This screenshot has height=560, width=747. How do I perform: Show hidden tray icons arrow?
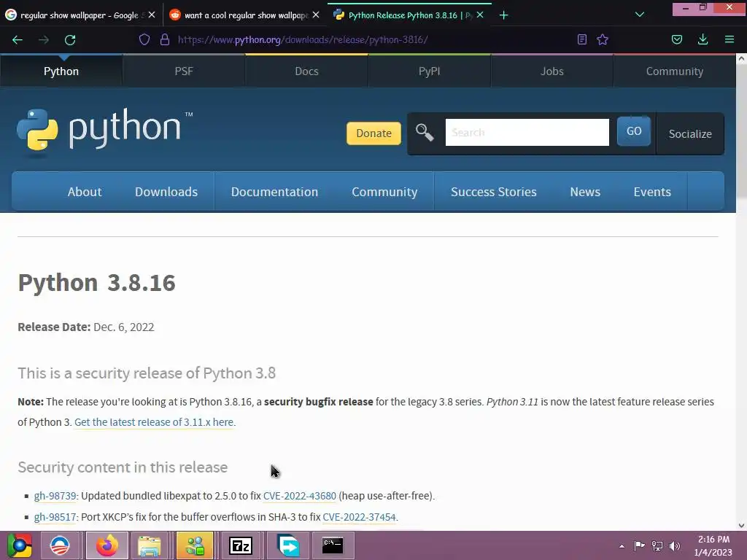(x=622, y=546)
